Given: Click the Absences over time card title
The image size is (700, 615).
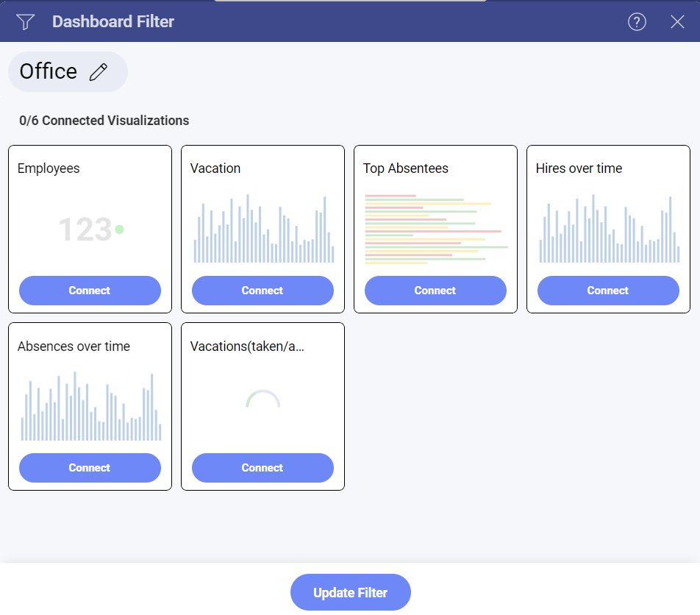Looking at the screenshot, I should click(x=74, y=346).
